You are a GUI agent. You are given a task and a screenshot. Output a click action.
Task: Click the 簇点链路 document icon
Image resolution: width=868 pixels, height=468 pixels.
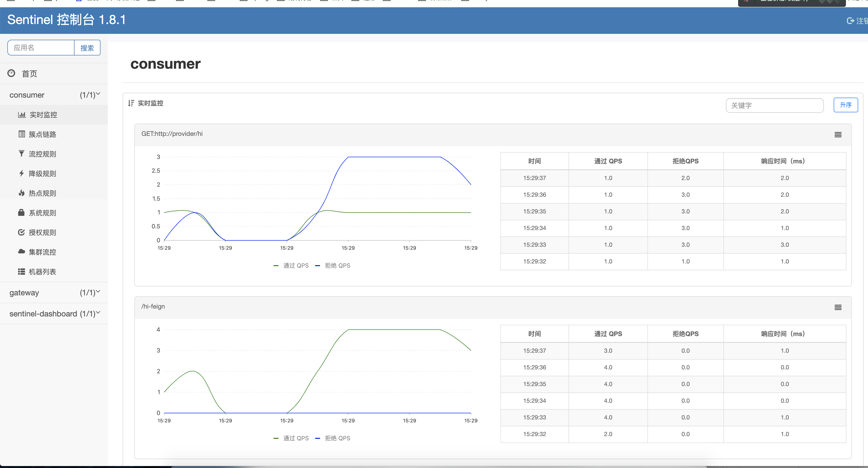[22, 134]
